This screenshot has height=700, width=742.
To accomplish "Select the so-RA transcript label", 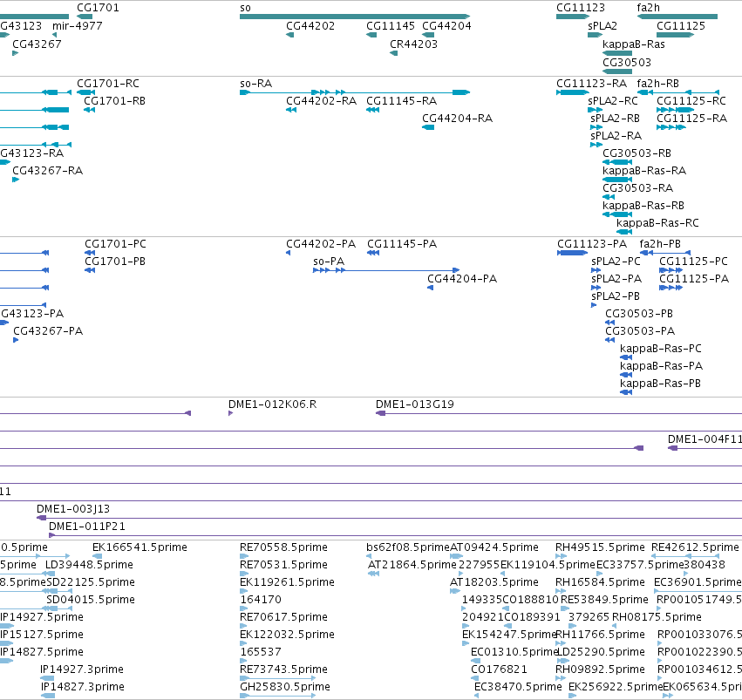I will [x=256, y=84].
